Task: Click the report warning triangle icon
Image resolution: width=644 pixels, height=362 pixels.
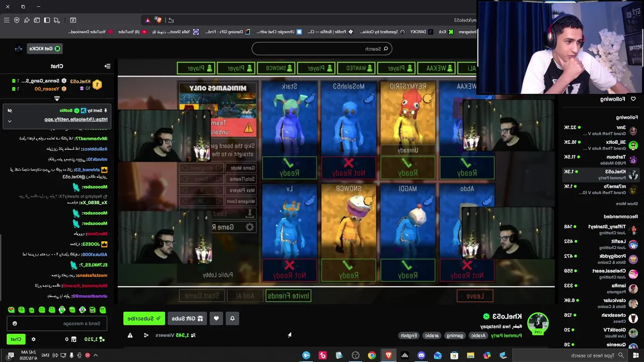Action: click(x=130, y=335)
